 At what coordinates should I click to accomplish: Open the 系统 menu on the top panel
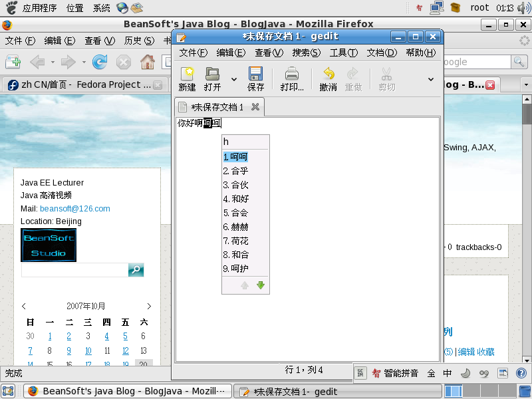(x=102, y=7)
